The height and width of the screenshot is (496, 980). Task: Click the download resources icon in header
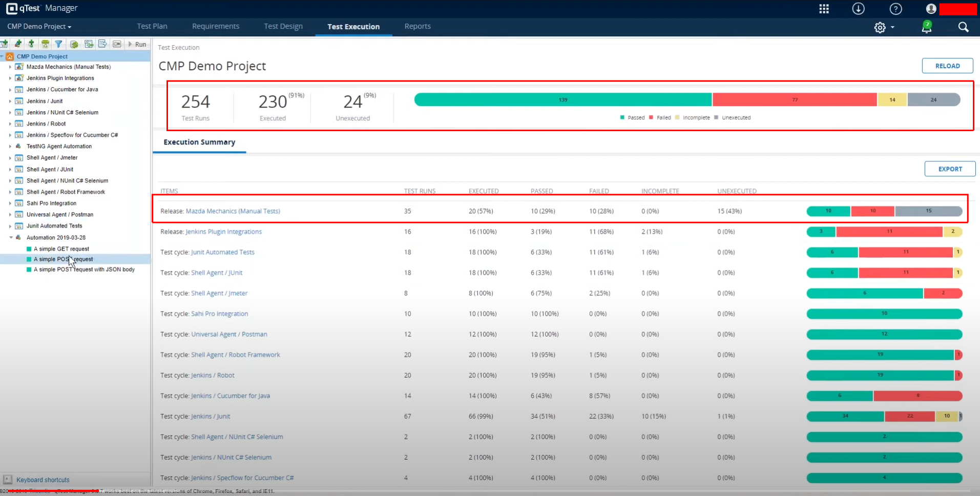click(x=858, y=9)
